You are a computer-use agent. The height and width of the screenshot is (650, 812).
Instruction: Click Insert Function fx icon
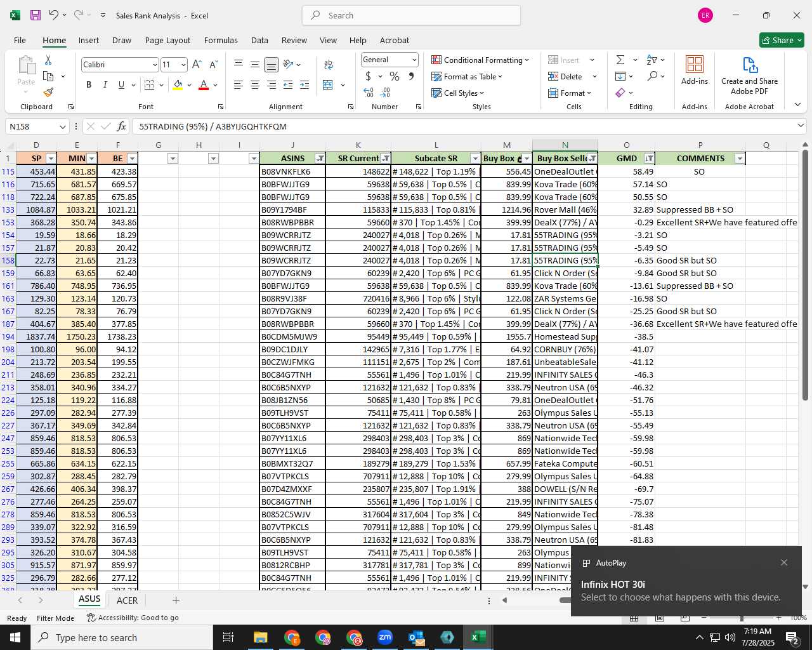point(121,126)
